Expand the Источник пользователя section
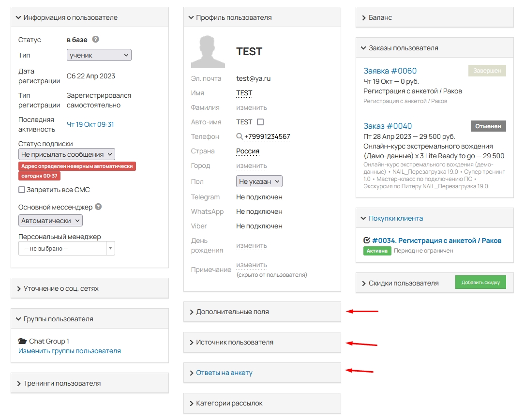Image resolution: width=525 pixels, height=420 pixels. (x=234, y=343)
